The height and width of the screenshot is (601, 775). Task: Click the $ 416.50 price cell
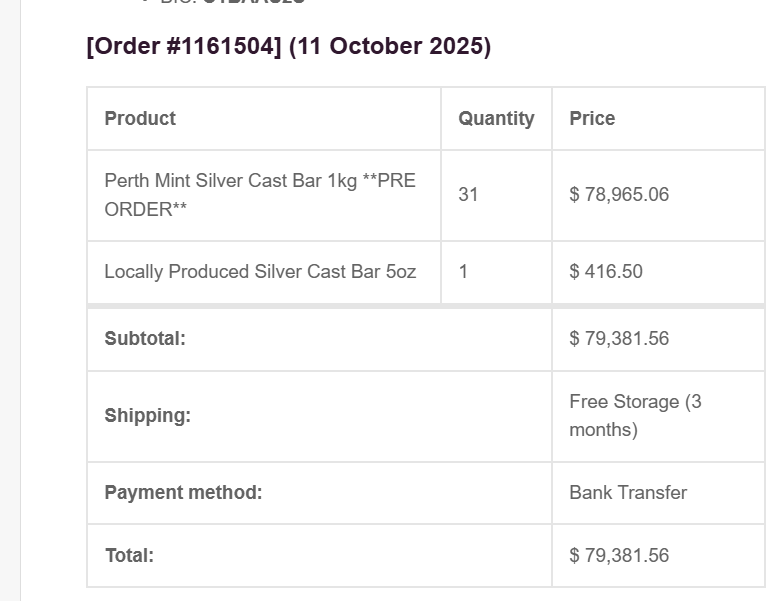(606, 271)
